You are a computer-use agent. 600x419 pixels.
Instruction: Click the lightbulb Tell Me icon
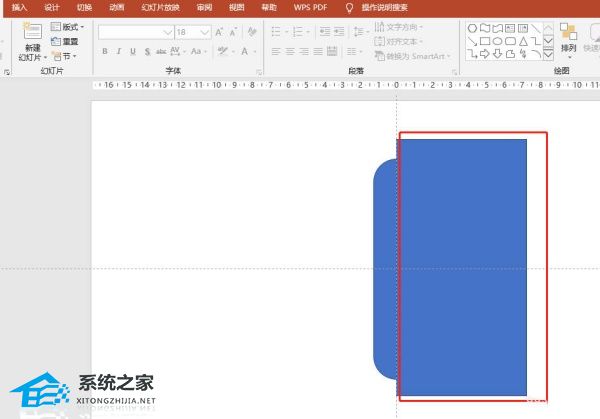[x=349, y=8]
